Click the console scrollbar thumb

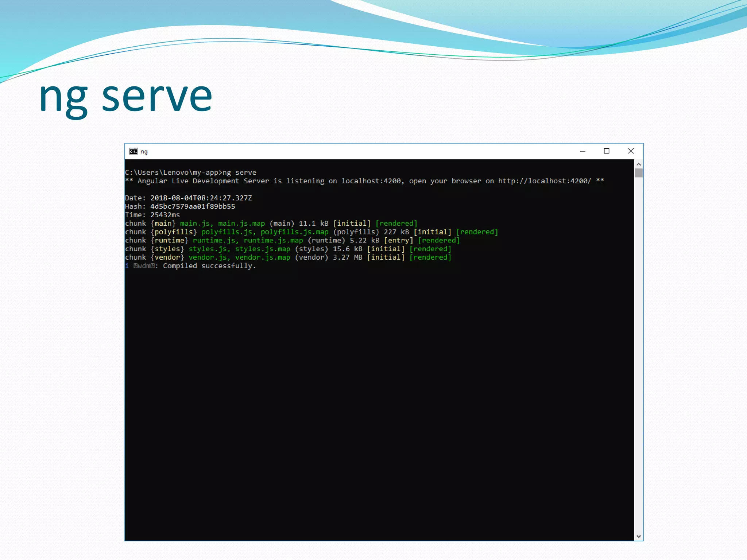[x=638, y=173]
